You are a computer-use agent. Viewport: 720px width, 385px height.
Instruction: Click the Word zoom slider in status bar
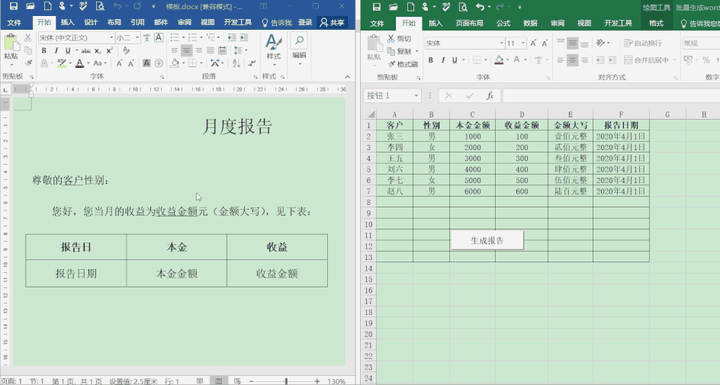[x=286, y=381]
